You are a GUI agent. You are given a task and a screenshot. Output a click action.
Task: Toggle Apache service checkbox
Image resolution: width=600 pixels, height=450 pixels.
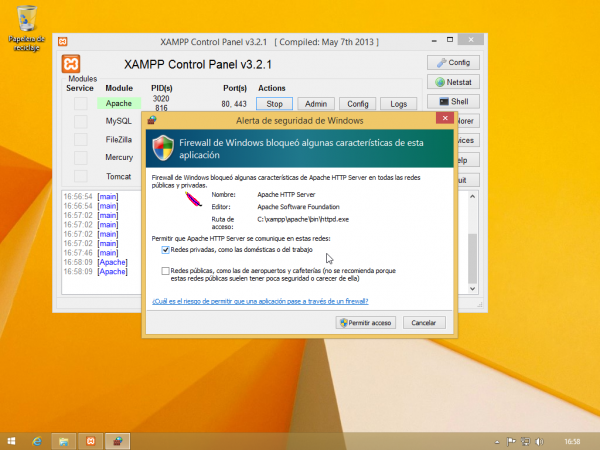coord(81,103)
